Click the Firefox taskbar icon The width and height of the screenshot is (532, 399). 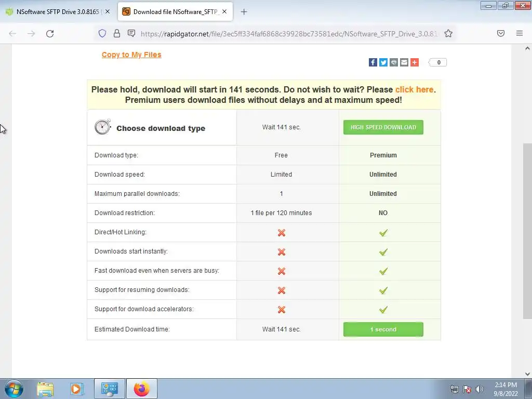tap(142, 389)
